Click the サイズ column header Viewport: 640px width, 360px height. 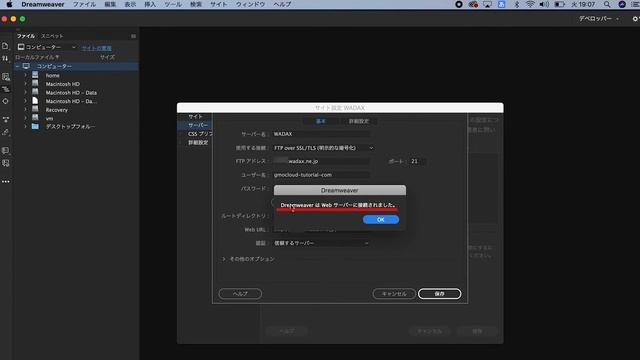pyautogui.click(x=107, y=58)
